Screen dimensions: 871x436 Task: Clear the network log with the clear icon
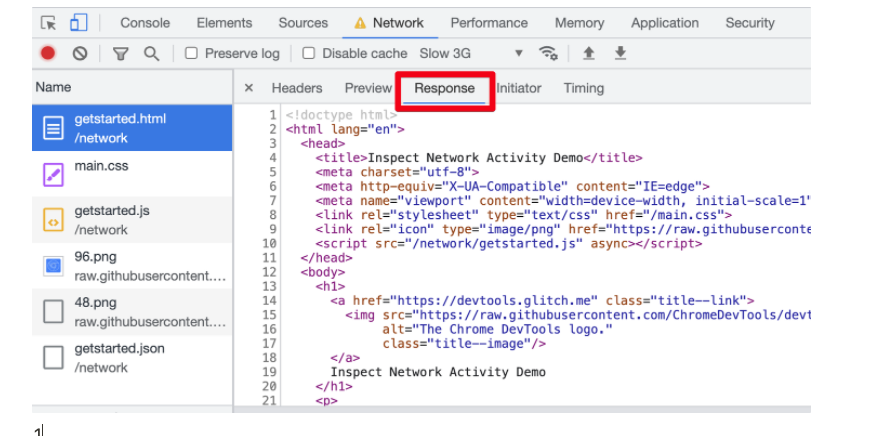tap(80, 53)
